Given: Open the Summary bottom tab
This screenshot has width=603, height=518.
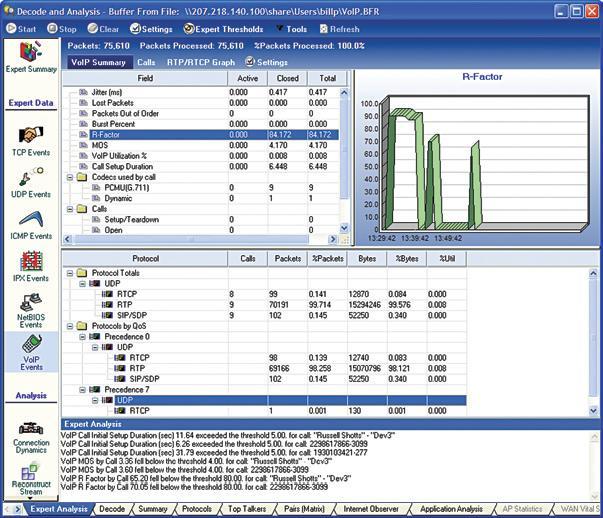Looking at the screenshot, I should [x=153, y=509].
